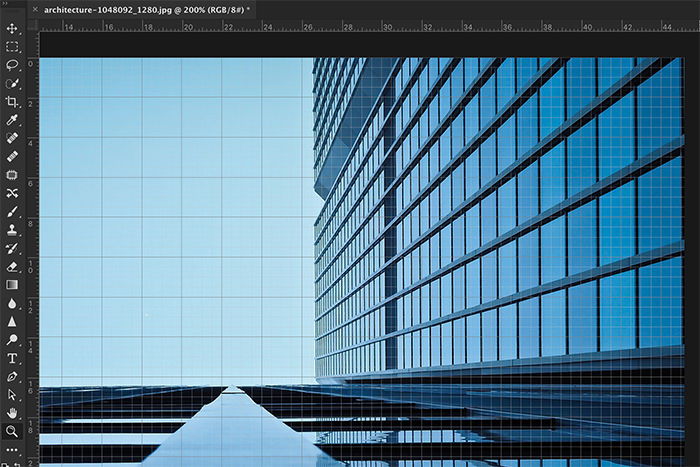Select the Eraser tool
The width and height of the screenshot is (700, 467).
pos(12,267)
